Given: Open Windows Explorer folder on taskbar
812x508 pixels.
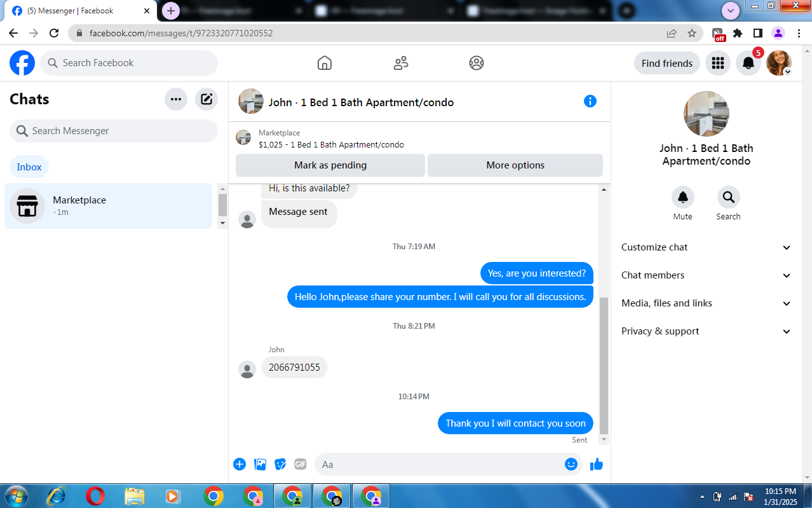Looking at the screenshot, I should tap(134, 496).
